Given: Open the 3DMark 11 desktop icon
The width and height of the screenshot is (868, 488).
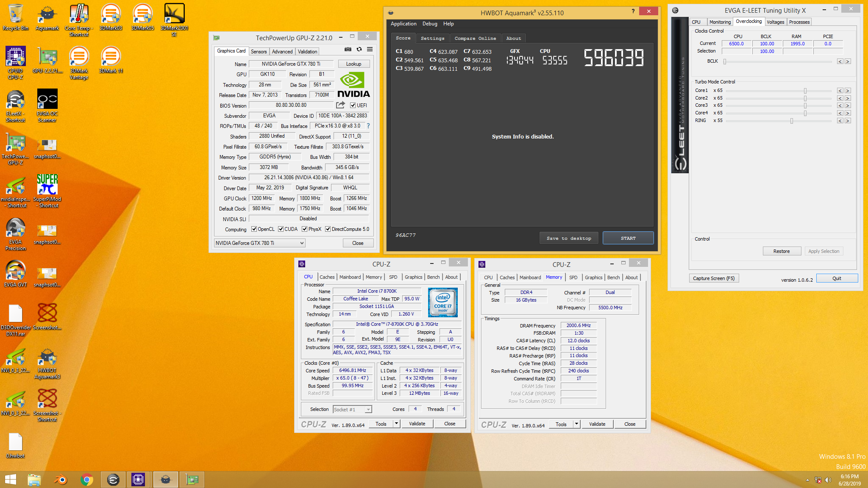Looking at the screenshot, I should click(x=111, y=60).
